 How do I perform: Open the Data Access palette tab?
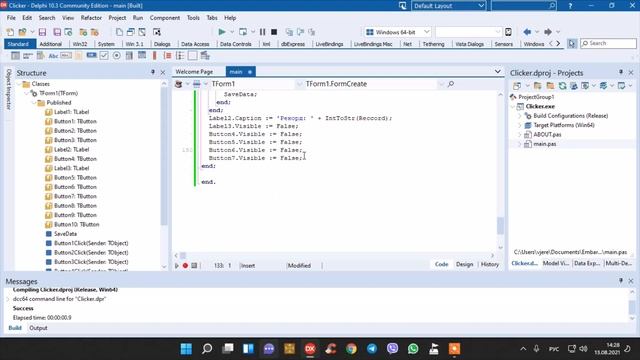[195, 44]
